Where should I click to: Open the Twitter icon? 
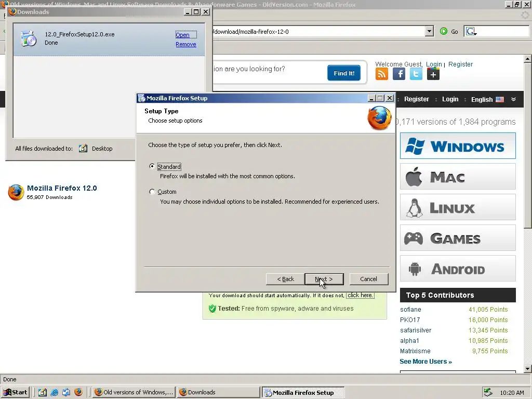[416, 74]
